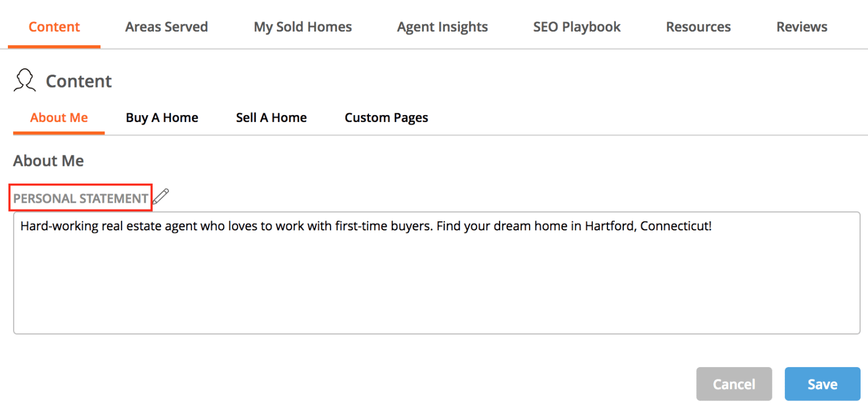
Task: Open the Reviews tab
Action: click(802, 27)
